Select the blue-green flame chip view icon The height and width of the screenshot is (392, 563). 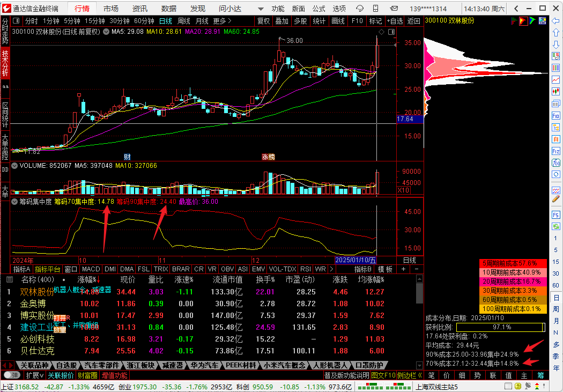coord(532,21)
